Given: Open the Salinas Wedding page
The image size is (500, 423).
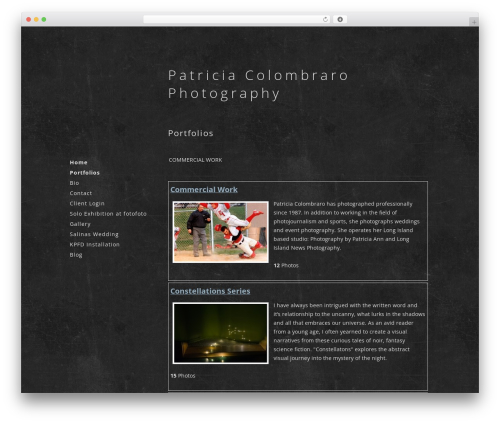Looking at the screenshot, I should tap(94, 234).
